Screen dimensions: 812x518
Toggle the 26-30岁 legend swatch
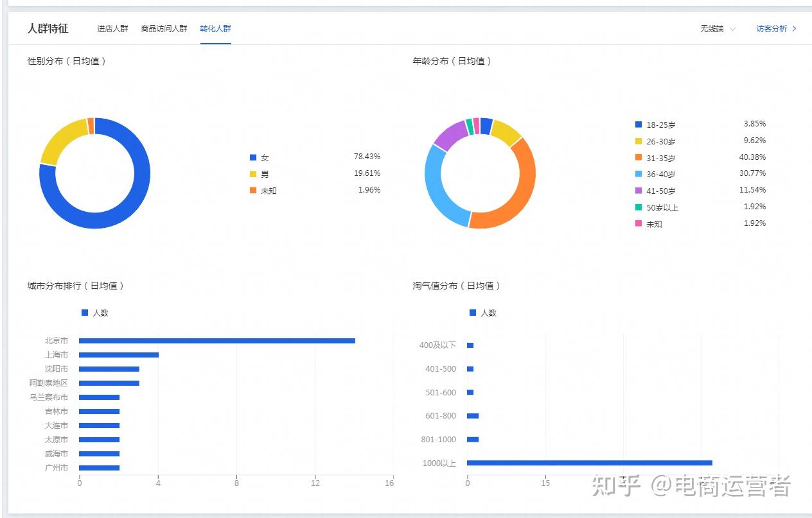click(x=638, y=141)
